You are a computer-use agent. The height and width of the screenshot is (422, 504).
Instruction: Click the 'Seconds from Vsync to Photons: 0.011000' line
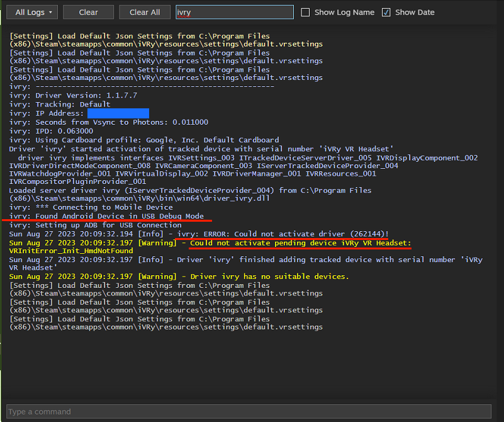(x=109, y=122)
